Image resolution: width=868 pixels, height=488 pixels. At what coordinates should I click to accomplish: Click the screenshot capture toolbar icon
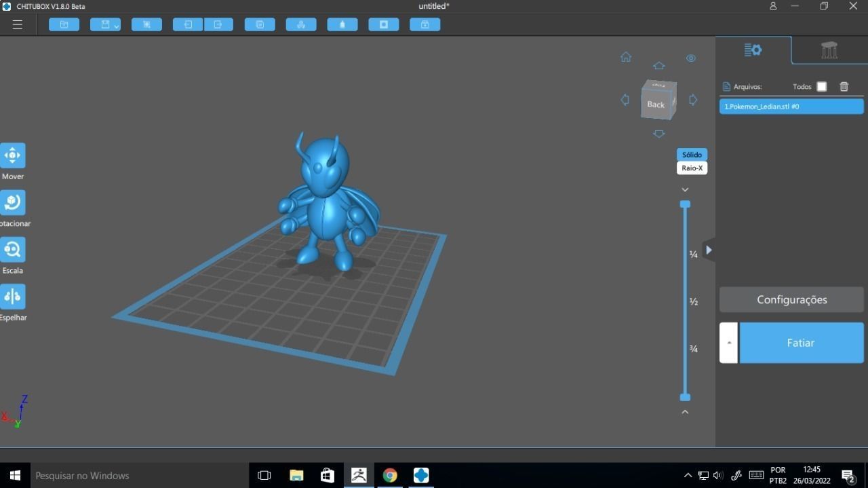point(146,24)
